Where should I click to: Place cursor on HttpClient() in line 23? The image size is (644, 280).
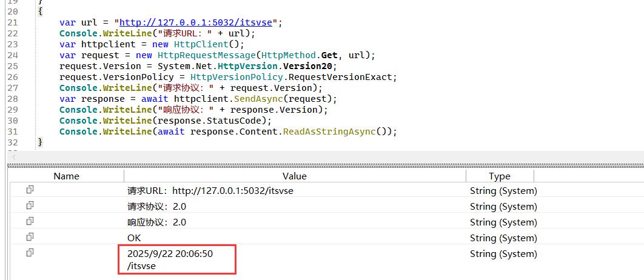(x=206, y=44)
